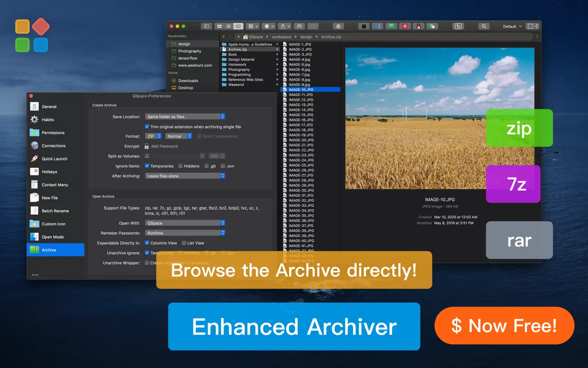588x368 pixels.
Task: Open the Quick Launch preferences pane
Action: tap(55, 159)
